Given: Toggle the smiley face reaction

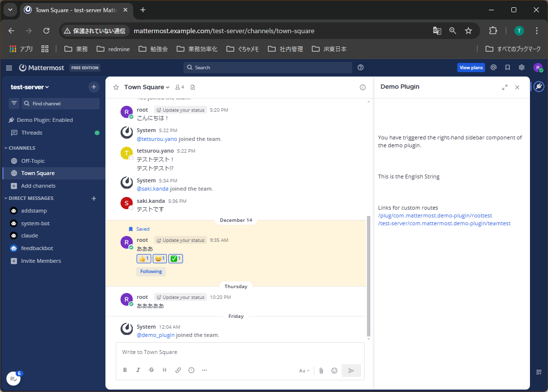Looking at the screenshot, I should point(160,259).
